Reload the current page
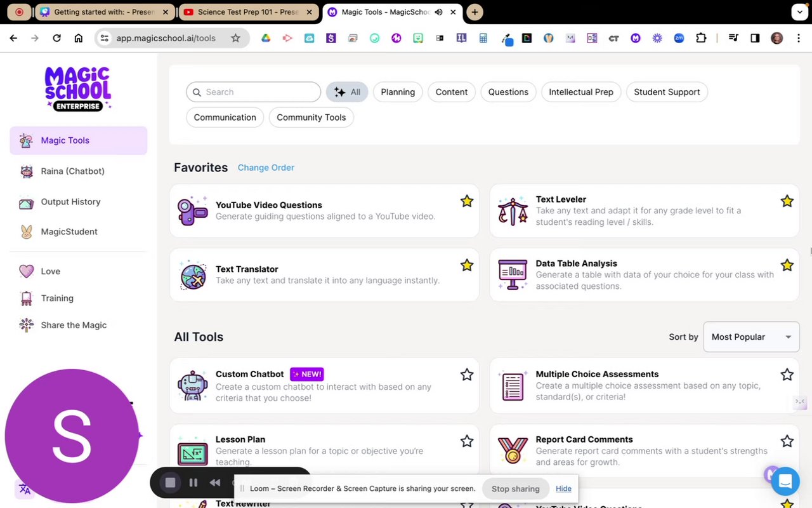This screenshot has width=812, height=508. point(56,38)
